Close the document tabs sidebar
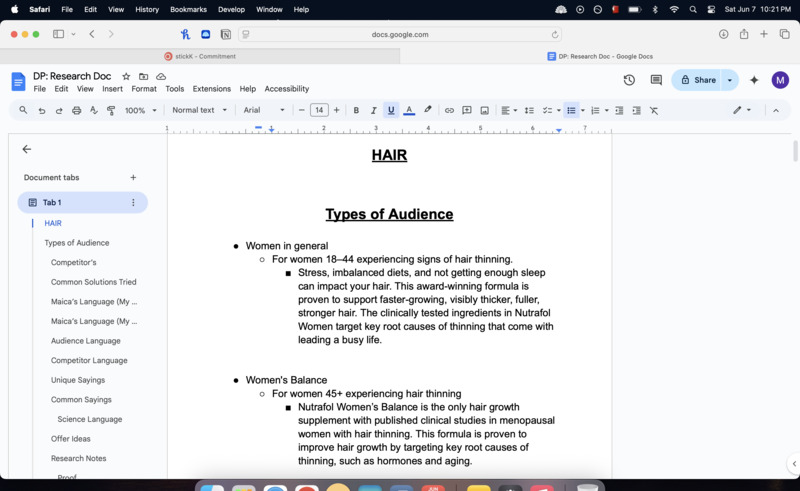 27,149
